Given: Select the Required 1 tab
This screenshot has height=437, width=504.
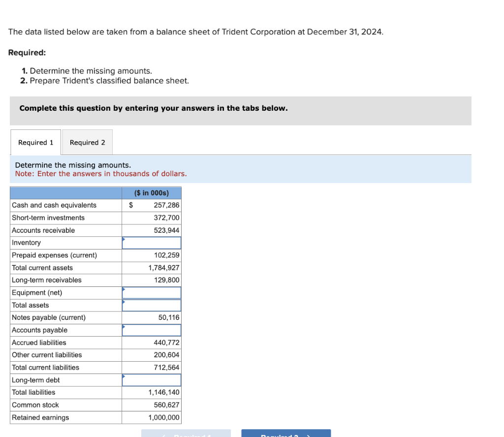Looking at the screenshot, I should (x=35, y=142).
